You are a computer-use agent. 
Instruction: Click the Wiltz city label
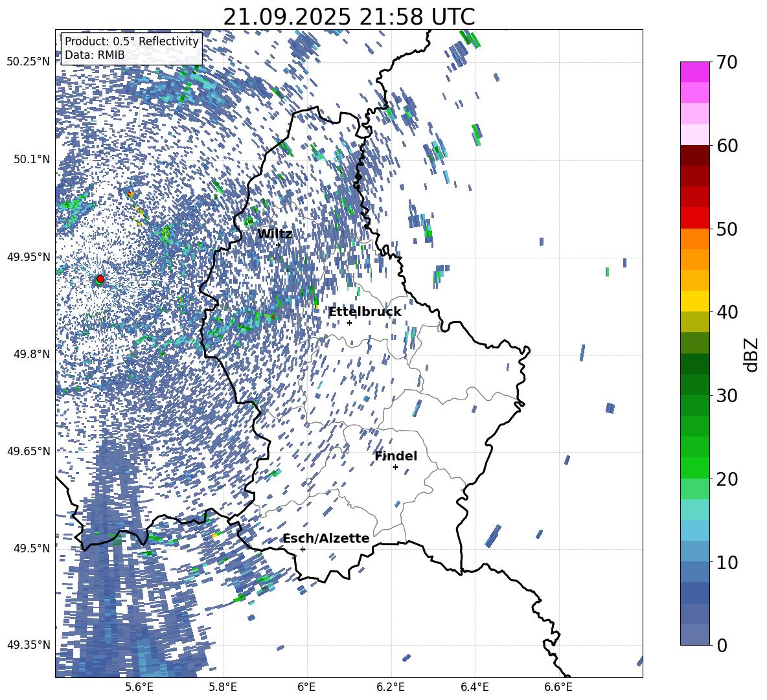pyautogui.click(x=275, y=234)
